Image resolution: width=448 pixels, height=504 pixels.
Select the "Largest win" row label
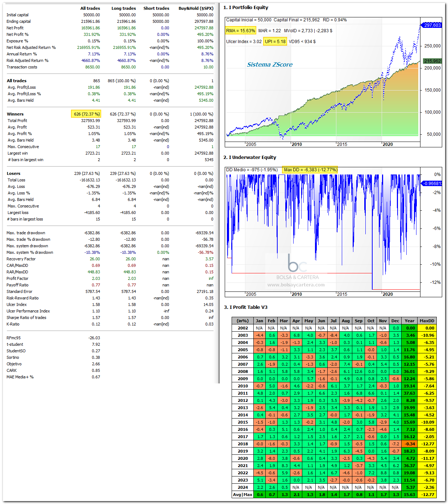point(18,153)
